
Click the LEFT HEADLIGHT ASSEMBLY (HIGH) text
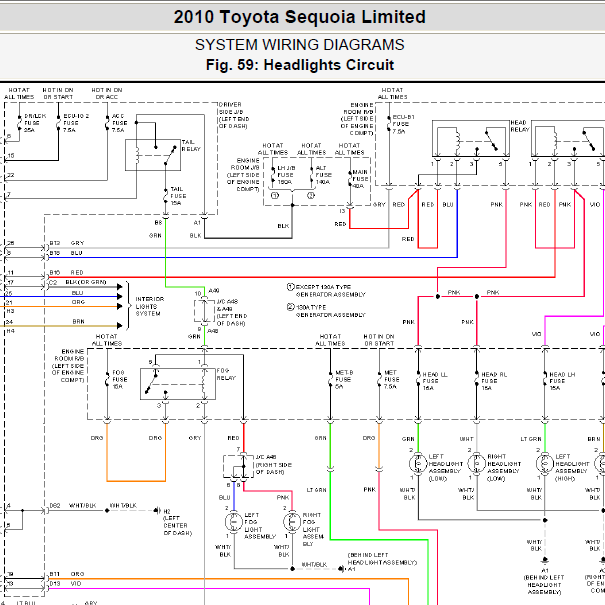point(572,468)
